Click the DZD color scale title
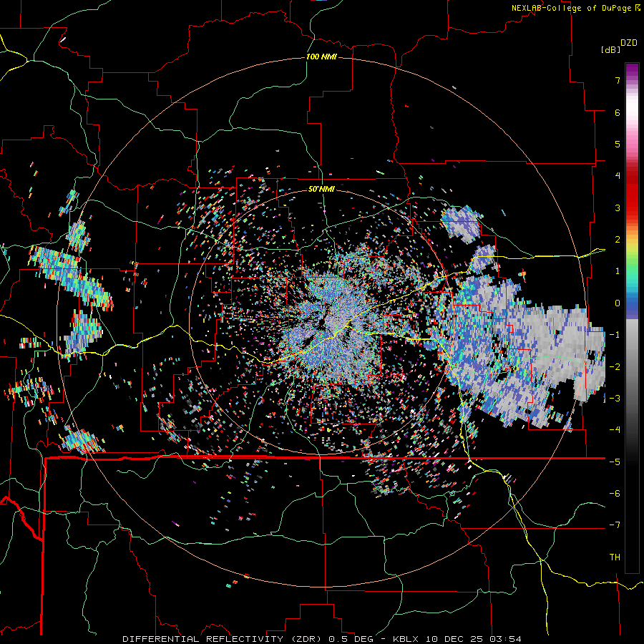Viewport: 644px width, 644px height. (x=629, y=43)
